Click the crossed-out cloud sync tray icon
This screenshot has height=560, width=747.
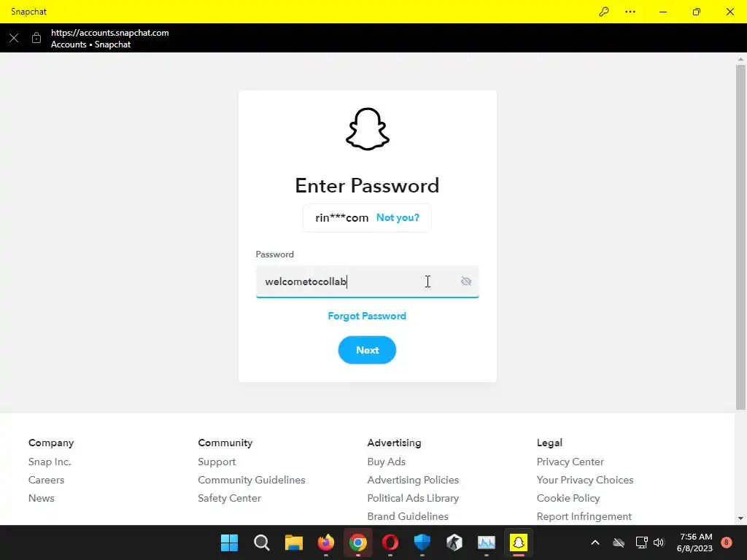619,542
